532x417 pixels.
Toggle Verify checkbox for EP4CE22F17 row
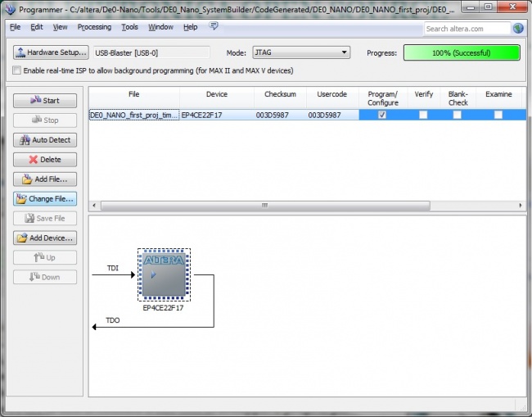(423, 115)
